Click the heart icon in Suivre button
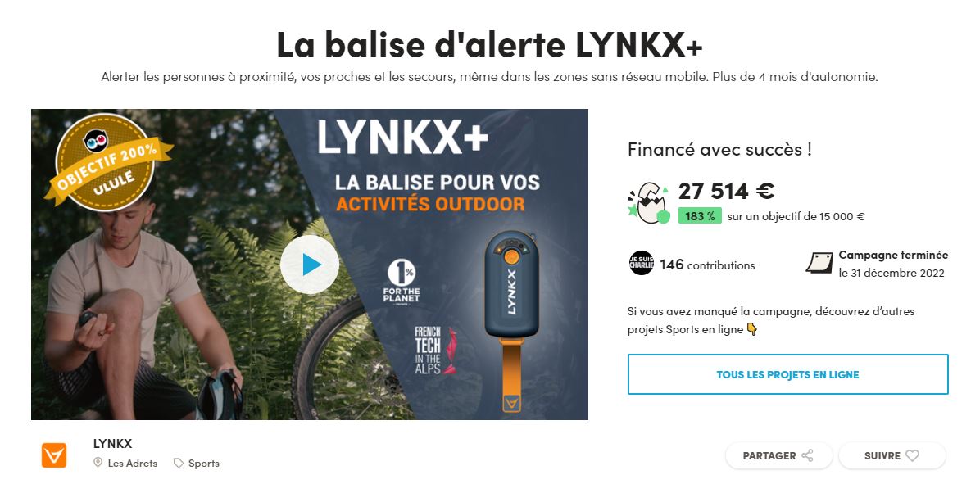The height and width of the screenshot is (493, 980). click(913, 455)
